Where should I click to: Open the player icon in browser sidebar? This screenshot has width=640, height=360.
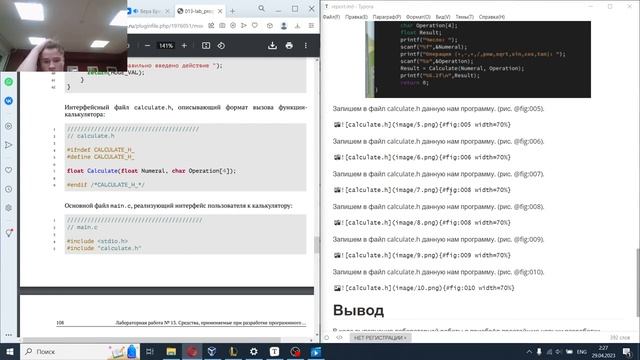[x=9, y=126]
